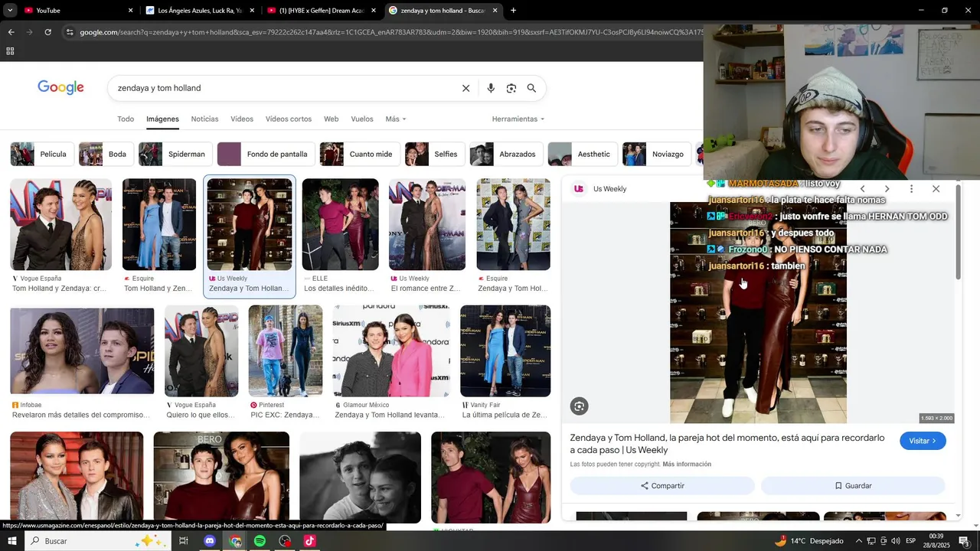Screen dimensions: 980x551
Task: Click the Google search input field
Action: [x=283, y=88]
